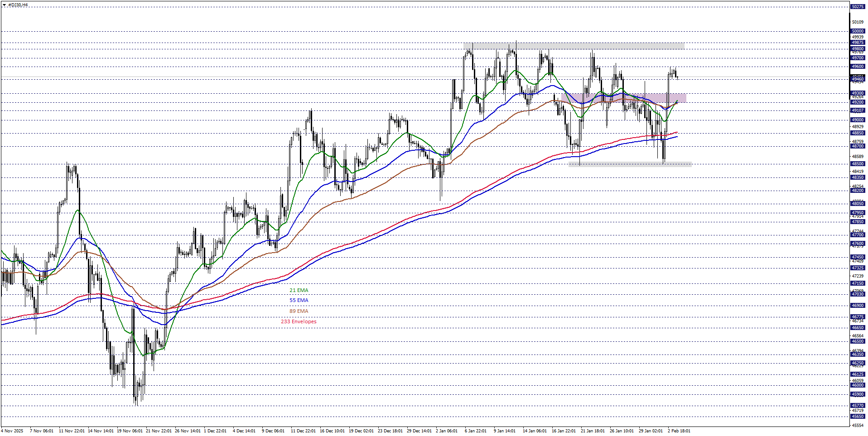Open the #DJ30,H4 chart dropdown arrow
Viewport: 868px width, 436px height.
tap(4, 5)
